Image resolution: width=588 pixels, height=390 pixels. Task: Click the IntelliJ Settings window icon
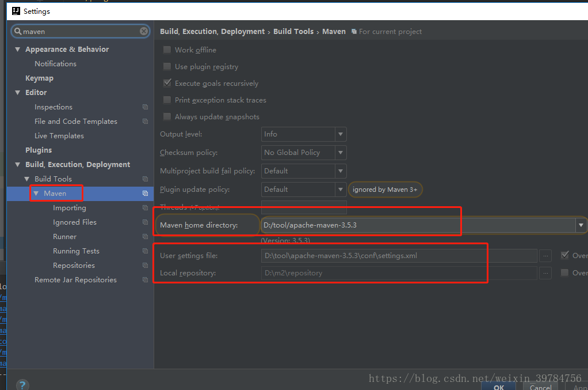pos(16,11)
